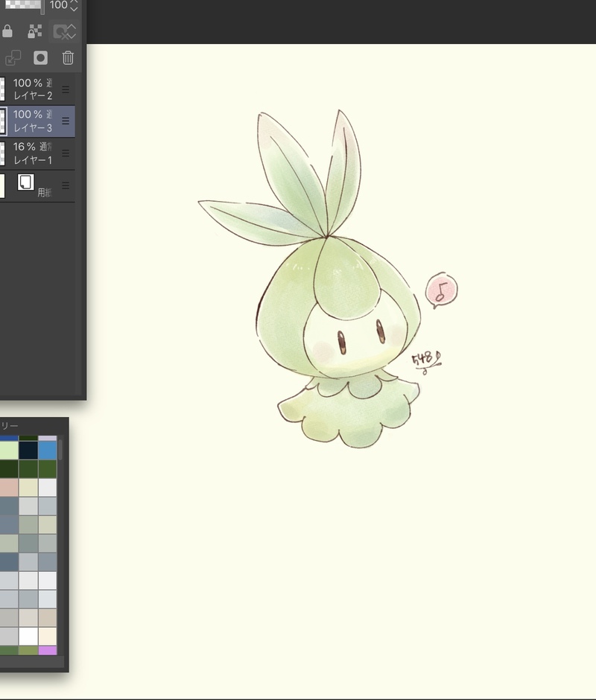This screenshot has height=700, width=596.
Task: Toggle the Lock Layer icon
Action: [x=7, y=31]
